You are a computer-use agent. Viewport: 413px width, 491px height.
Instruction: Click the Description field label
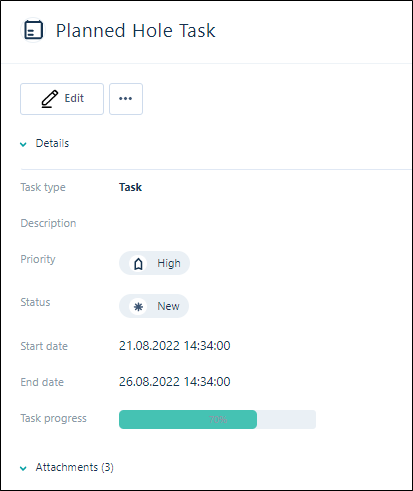(48, 223)
